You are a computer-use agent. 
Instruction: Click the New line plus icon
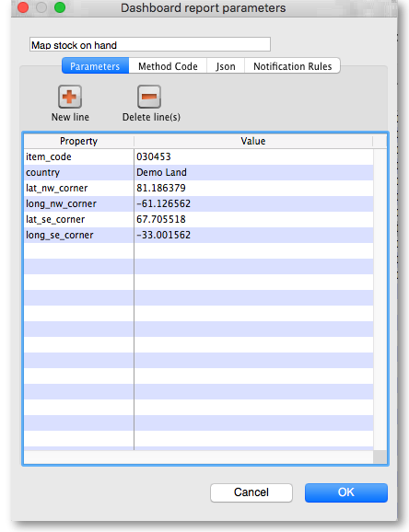(x=70, y=97)
